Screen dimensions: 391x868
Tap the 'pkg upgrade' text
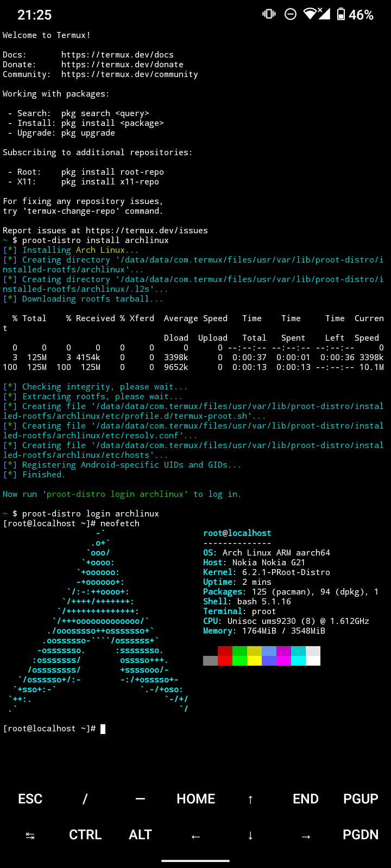point(88,133)
